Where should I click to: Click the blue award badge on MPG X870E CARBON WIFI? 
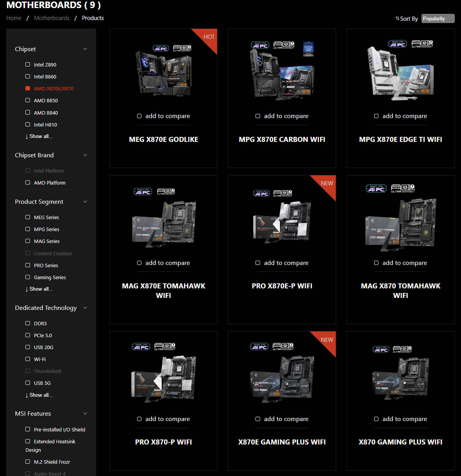(308, 48)
